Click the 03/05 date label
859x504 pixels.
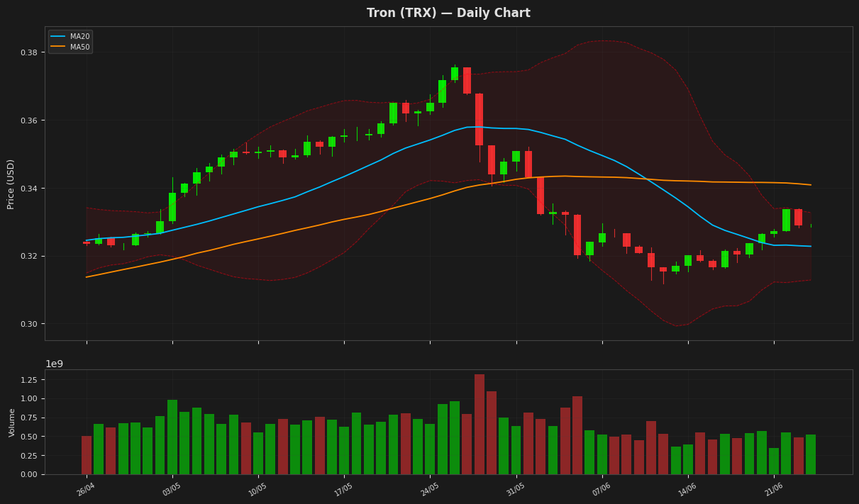(171, 489)
